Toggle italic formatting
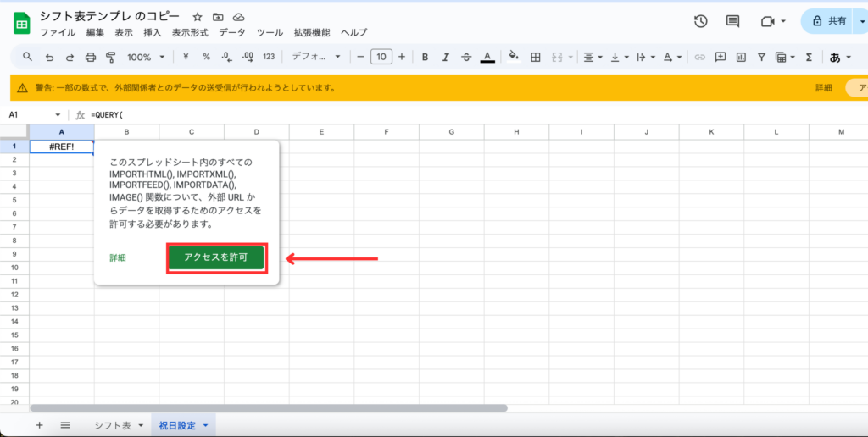 point(445,57)
